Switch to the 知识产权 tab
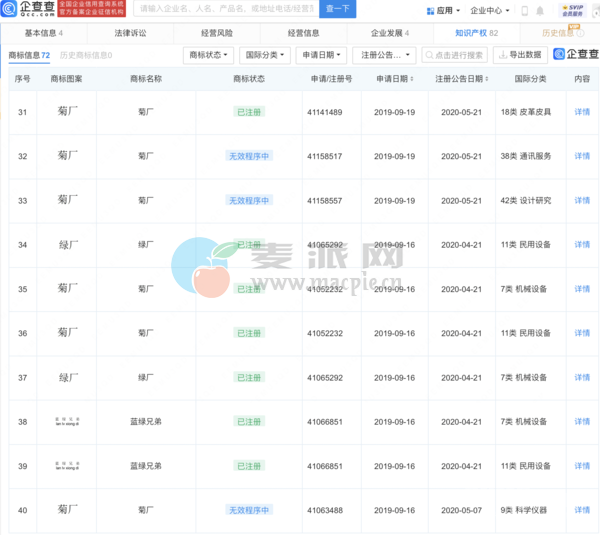Screen dimensions: 600x535 (x=476, y=33)
